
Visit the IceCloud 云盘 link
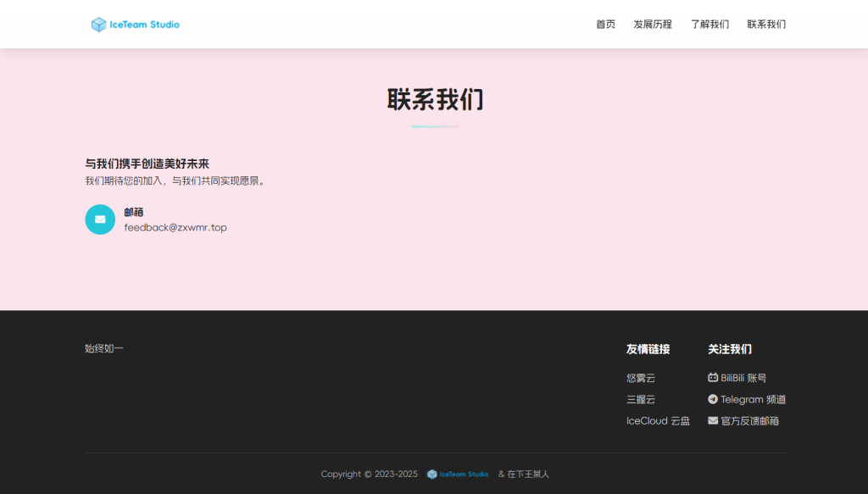658,421
